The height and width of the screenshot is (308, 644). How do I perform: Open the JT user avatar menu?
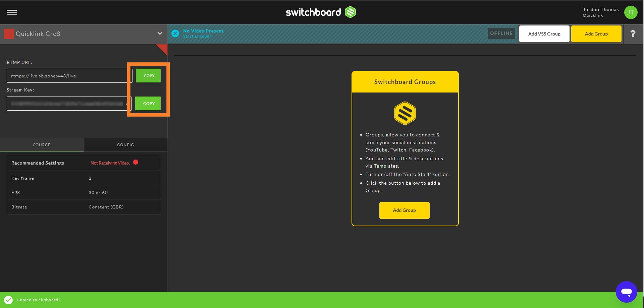[x=631, y=12]
